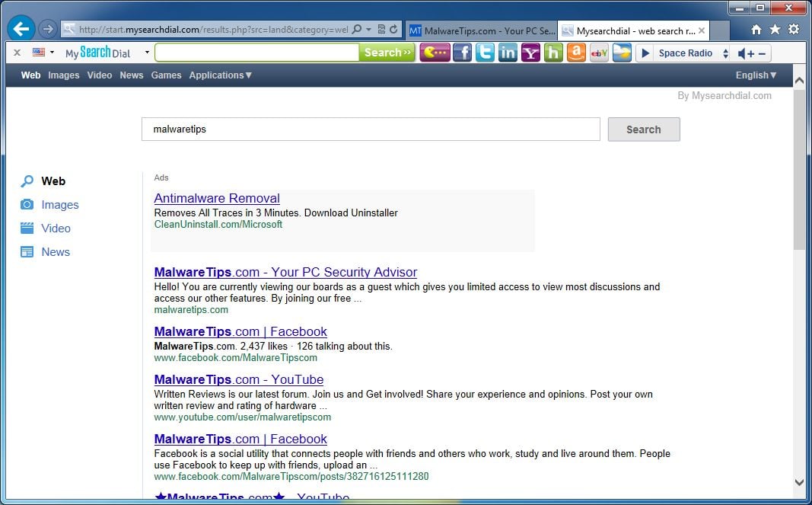Select News in the top navigation bar
812x505 pixels.
tap(132, 75)
